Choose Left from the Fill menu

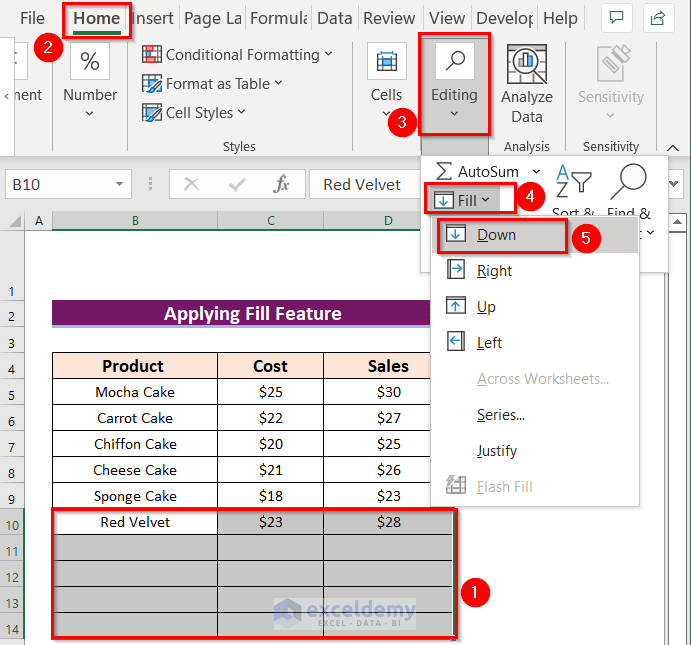click(535, 342)
